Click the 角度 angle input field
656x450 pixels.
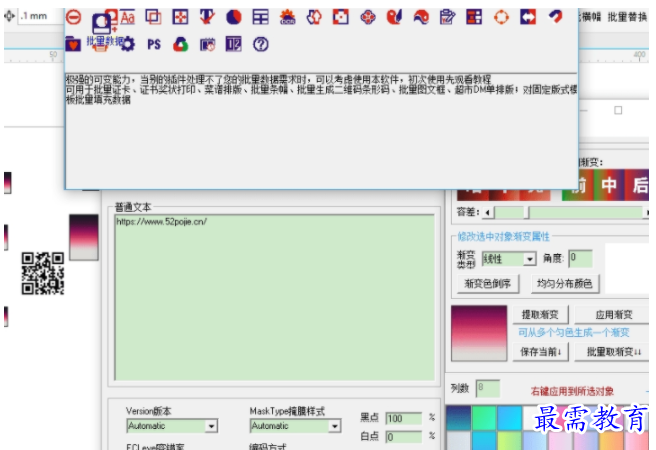click(x=580, y=258)
